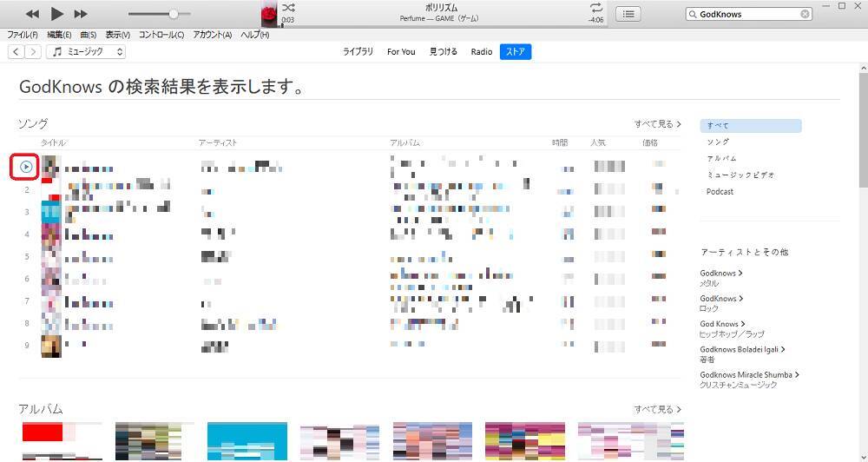Open the ヘルプ(H) menu
The height and width of the screenshot is (462, 868).
[254, 35]
